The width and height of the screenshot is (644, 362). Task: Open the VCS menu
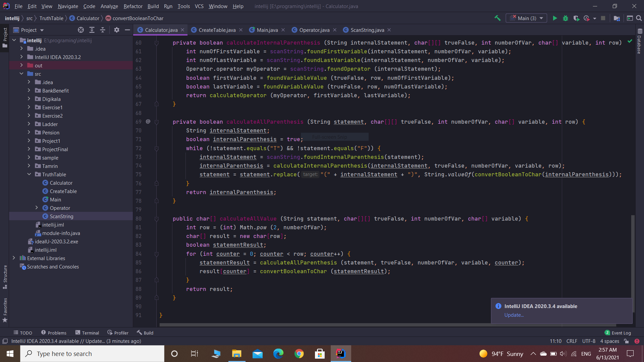click(x=199, y=6)
